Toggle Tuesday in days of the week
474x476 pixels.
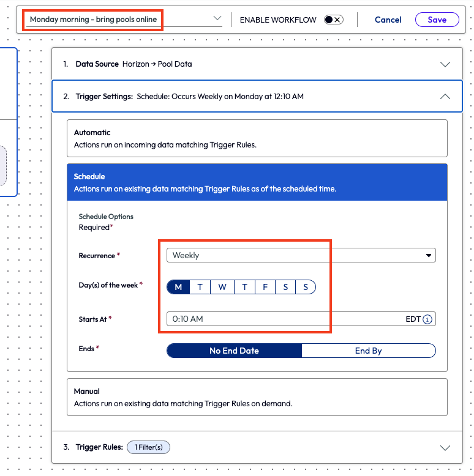tap(200, 287)
